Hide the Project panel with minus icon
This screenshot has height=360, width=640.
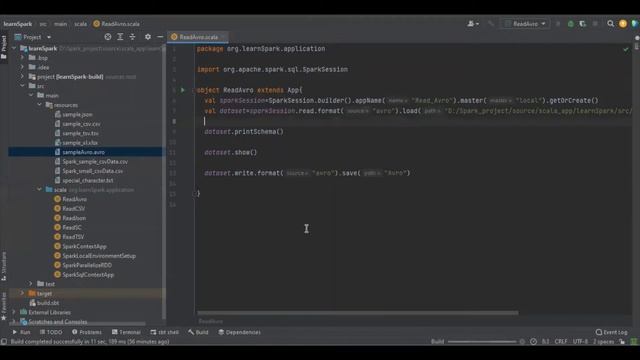160,37
